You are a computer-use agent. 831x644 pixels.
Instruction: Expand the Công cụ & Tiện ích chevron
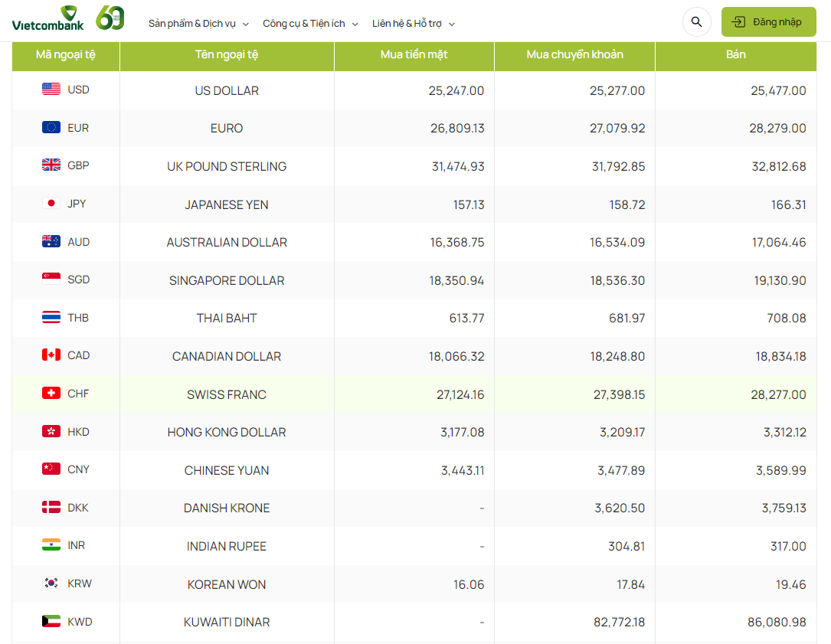[355, 25]
